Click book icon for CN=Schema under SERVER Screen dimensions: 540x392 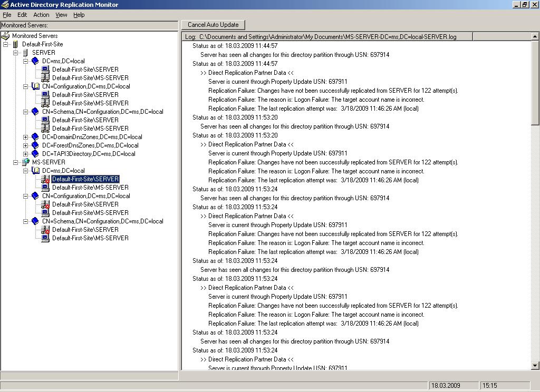[x=35, y=112]
